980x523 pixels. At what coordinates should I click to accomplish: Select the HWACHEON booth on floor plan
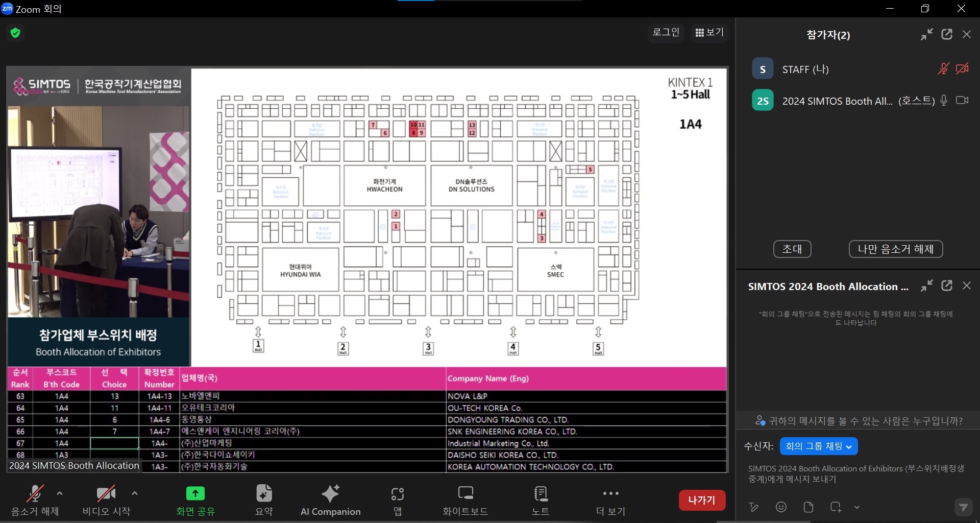pyautogui.click(x=384, y=185)
